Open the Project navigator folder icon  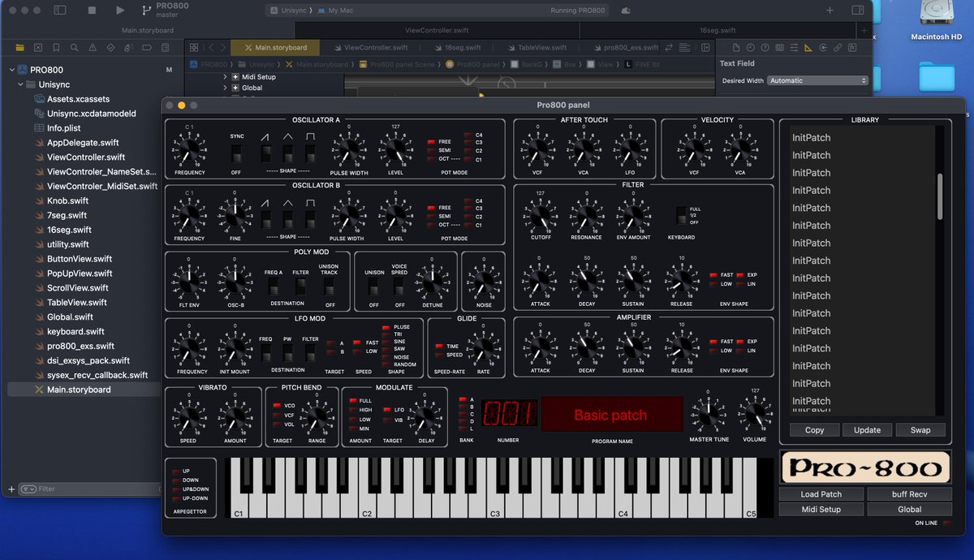tap(19, 48)
